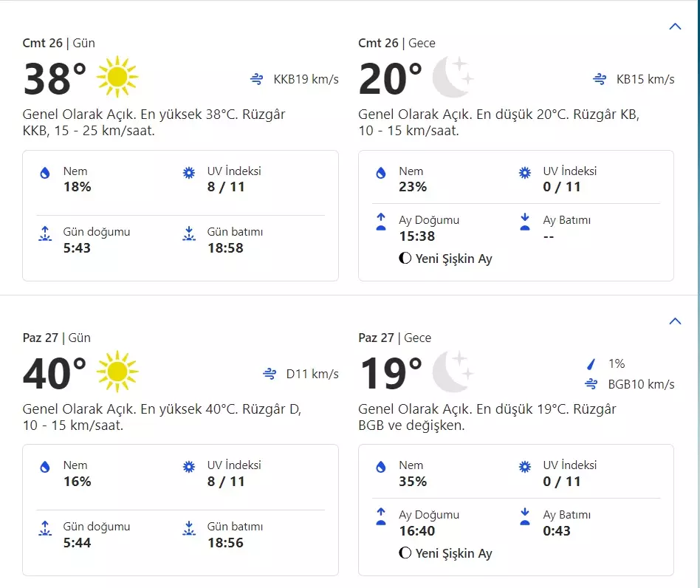Click UV index icon showing 8 / 11 for Cmt 26
This screenshot has width=700, height=588.
click(189, 173)
